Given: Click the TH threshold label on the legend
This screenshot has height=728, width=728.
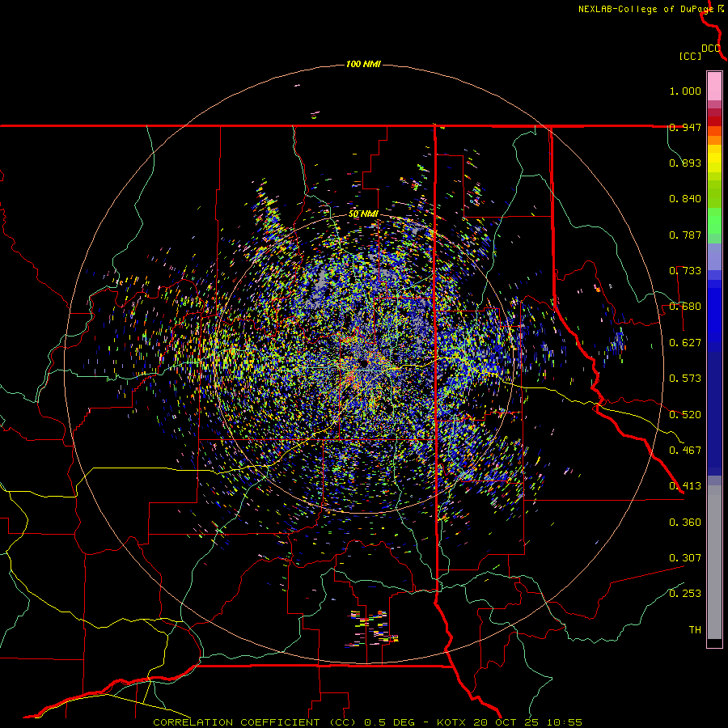Looking at the screenshot, I should [x=695, y=630].
